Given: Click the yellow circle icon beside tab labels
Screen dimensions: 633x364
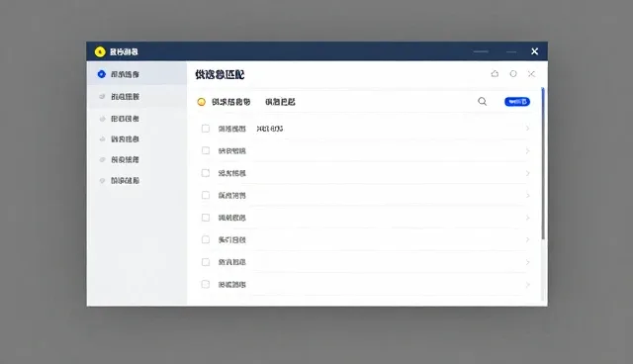Looking at the screenshot, I should click(201, 102).
